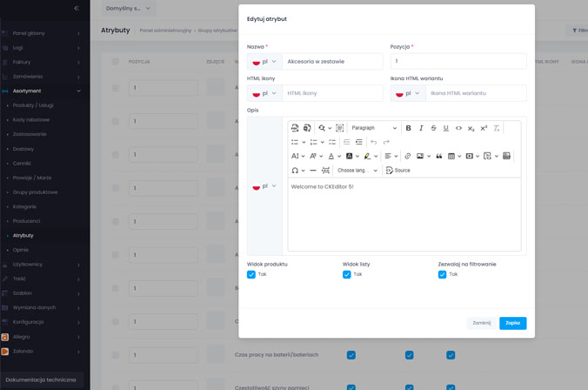This screenshot has height=390, width=588.
Task: Click the superscript icon
Action: tap(484, 128)
